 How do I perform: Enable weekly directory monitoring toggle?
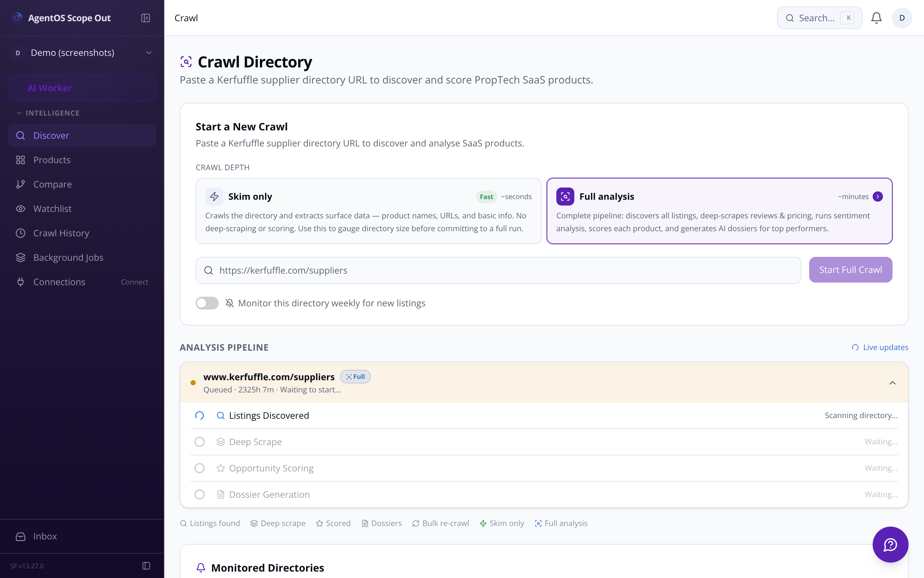pyautogui.click(x=207, y=303)
